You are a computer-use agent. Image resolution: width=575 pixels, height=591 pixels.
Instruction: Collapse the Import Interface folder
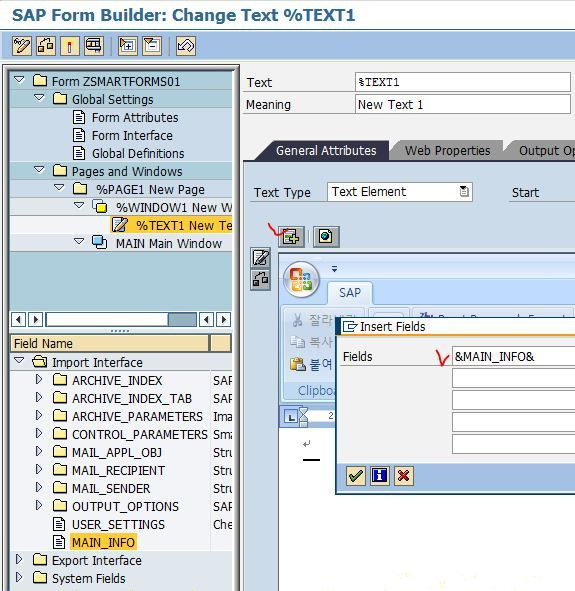19,360
